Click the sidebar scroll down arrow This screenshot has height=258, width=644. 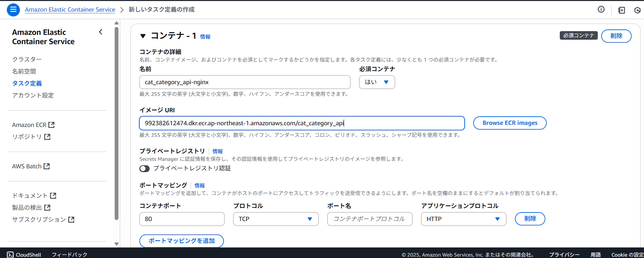[x=116, y=244]
